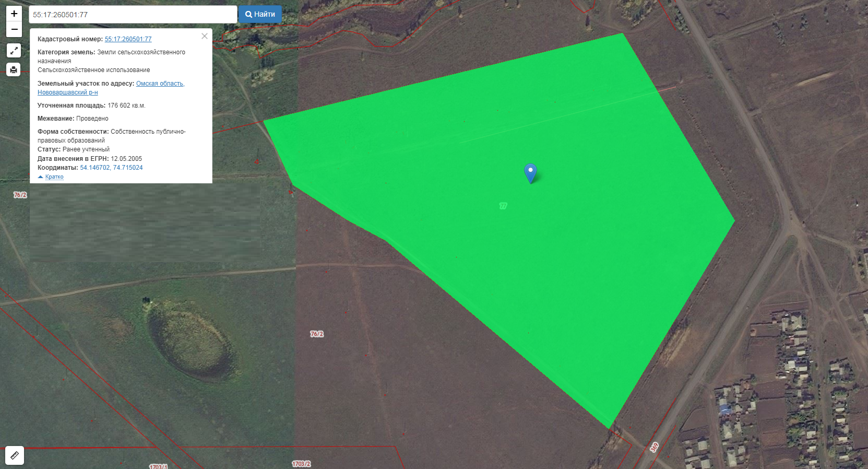Click the highlighted green land parcel
The width and height of the screenshot is (868, 469).
574,261
